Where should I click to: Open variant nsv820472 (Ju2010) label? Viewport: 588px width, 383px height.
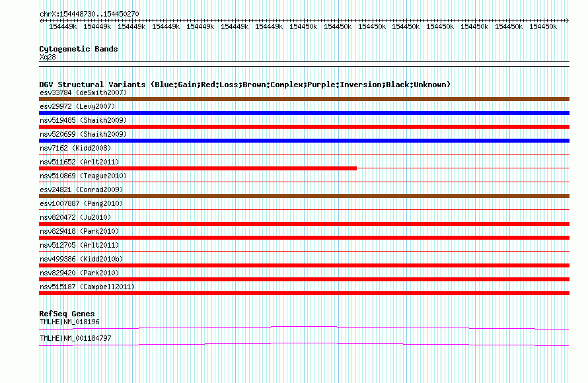coord(75,217)
